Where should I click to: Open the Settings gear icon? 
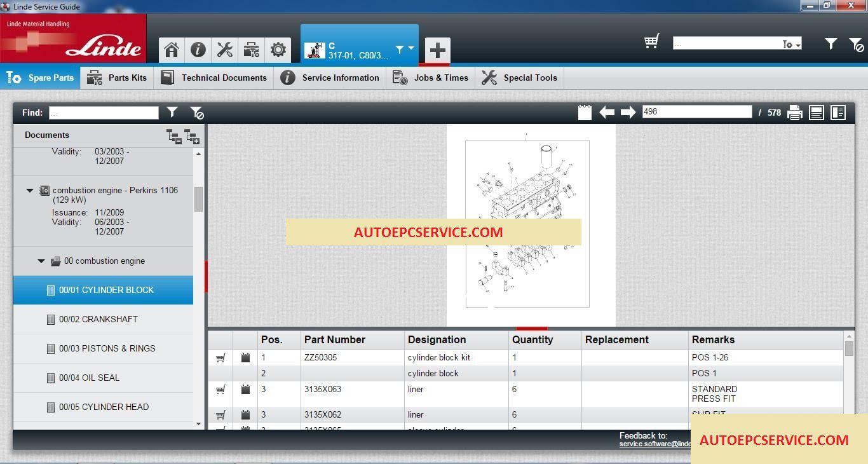click(278, 50)
